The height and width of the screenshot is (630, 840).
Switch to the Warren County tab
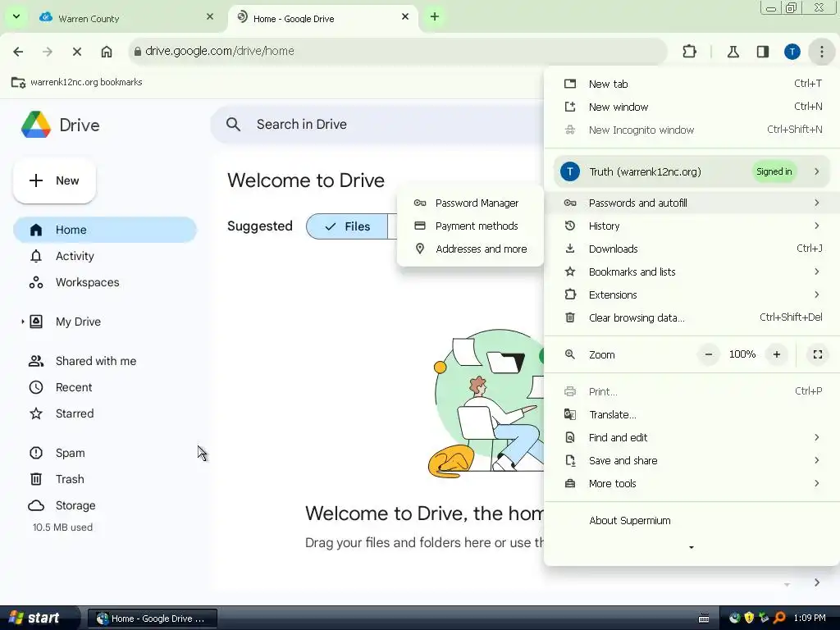(127, 18)
